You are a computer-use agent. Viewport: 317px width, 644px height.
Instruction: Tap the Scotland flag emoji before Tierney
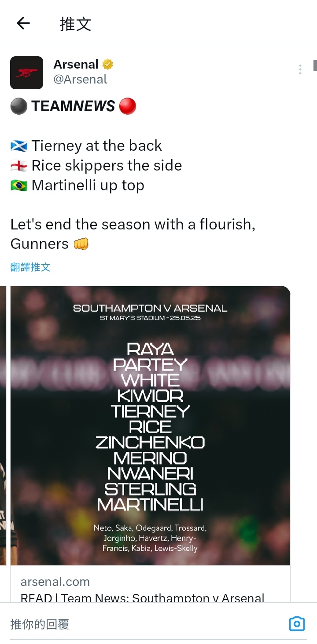tap(19, 146)
